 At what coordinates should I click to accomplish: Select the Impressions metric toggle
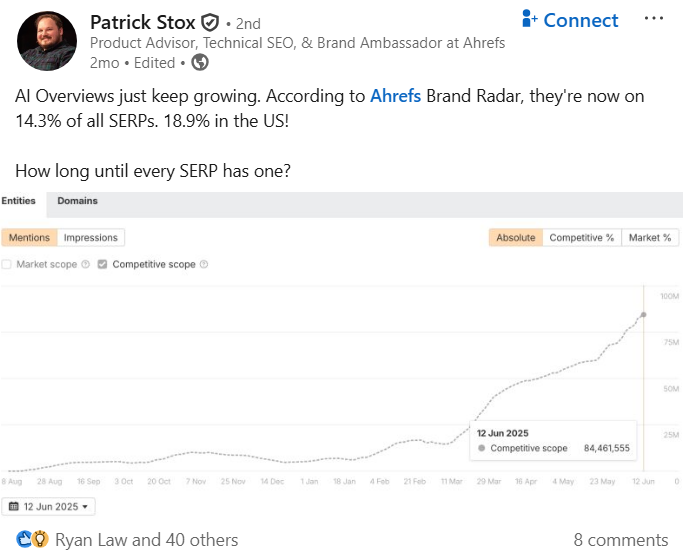pyautogui.click(x=91, y=237)
